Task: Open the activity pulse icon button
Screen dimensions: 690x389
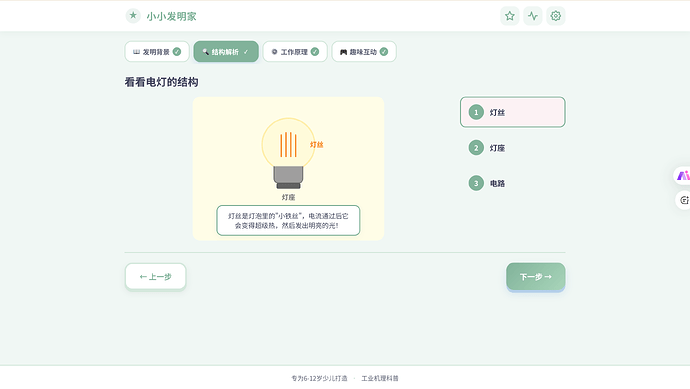Action: (532, 16)
